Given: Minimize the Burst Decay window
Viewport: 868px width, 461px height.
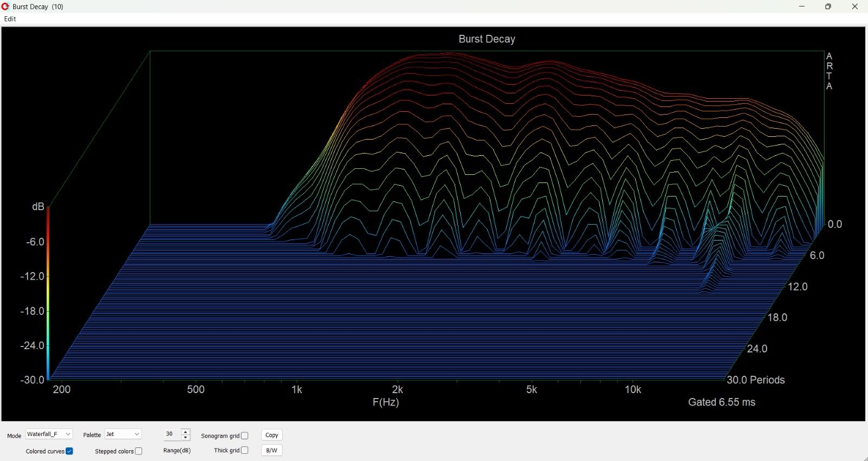Looking at the screenshot, I should click(802, 7).
